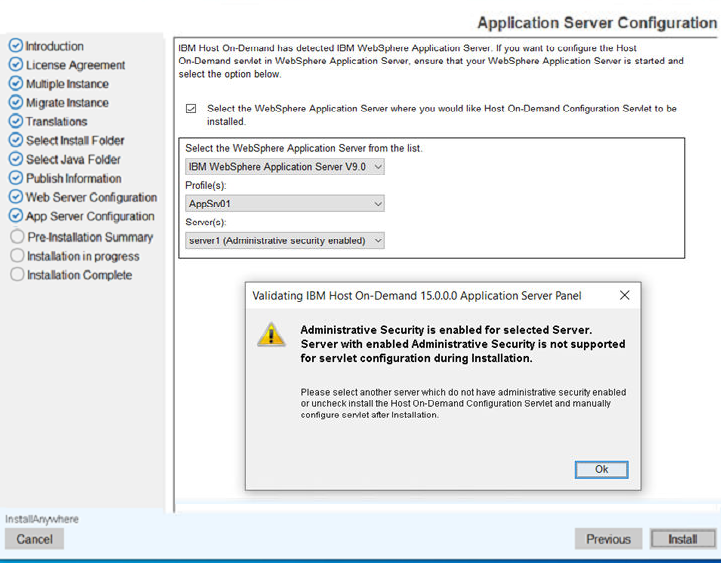Screen dimensions: 721x563
Task: Click the License Agreement step checkmark icon
Action: point(15,65)
